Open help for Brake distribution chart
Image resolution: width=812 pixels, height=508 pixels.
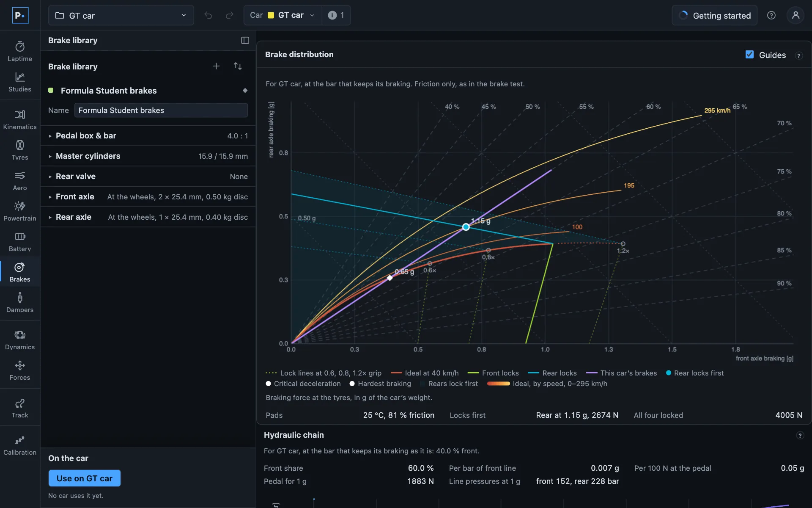point(799,55)
